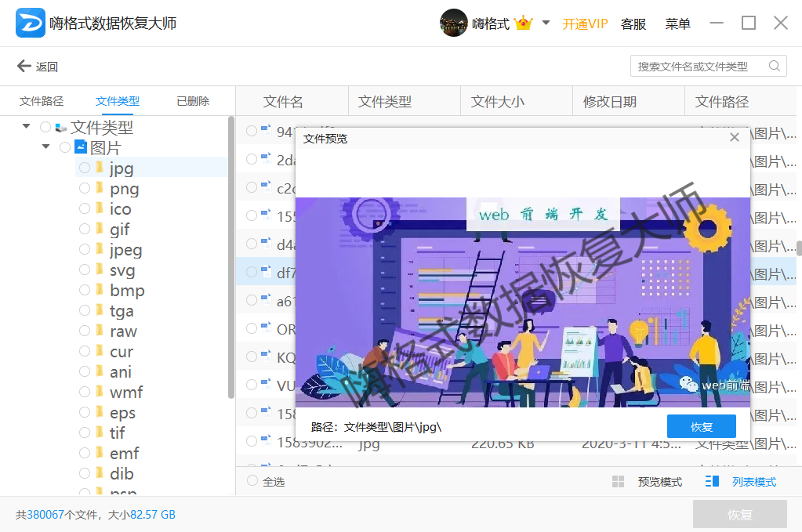Viewport: 802px width, 532px height.
Task: Toggle the 图片 node checkbox
Action: (x=65, y=147)
